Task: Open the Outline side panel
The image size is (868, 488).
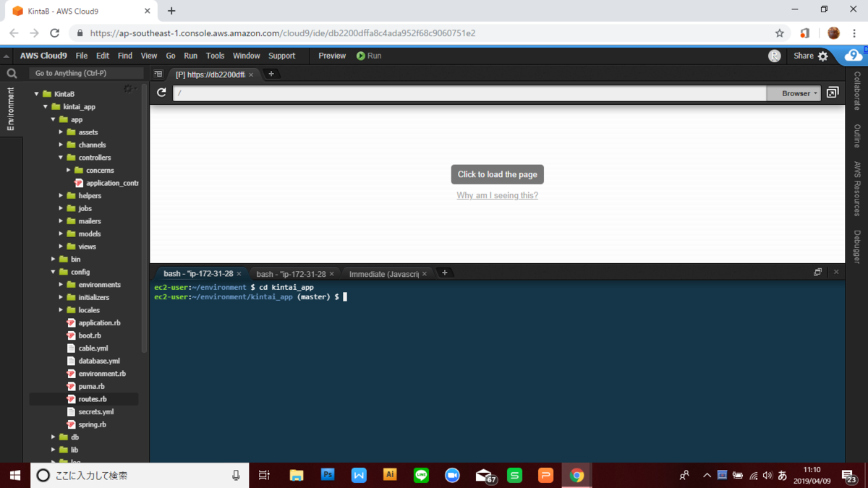Action: coord(857,136)
